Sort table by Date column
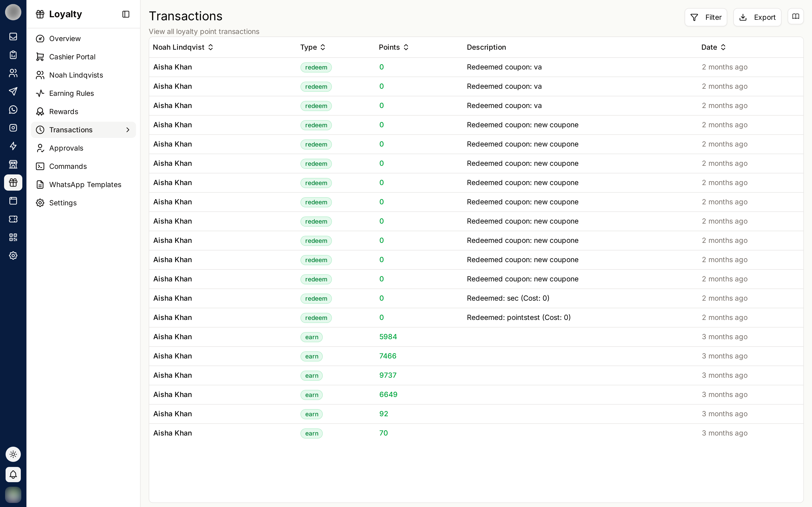Screen dimensions: 812x507 713,47
